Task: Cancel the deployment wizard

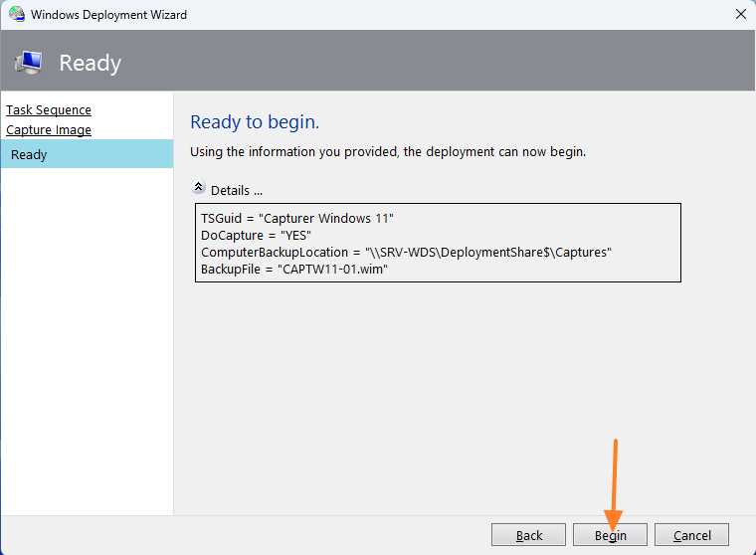Action: click(691, 535)
